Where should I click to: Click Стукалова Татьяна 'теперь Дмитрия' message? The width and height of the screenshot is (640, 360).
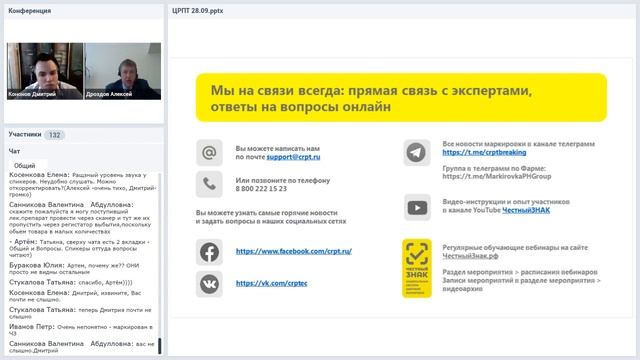click(80, 313)
